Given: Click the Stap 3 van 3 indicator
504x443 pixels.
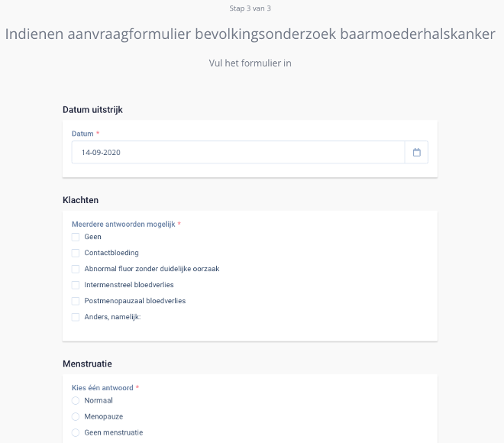Looking at the screenshot, I should pyautogui.click(x=250, y=8).
